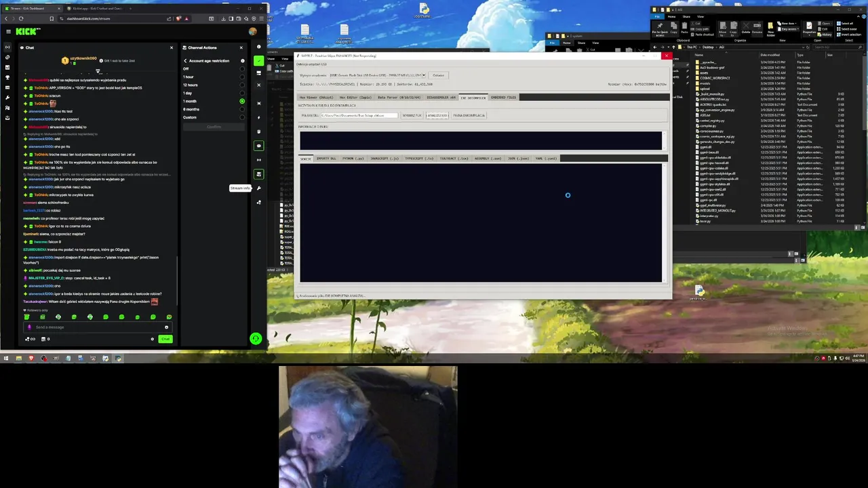Switch to the Data Parser tab

tap(399, 98)
